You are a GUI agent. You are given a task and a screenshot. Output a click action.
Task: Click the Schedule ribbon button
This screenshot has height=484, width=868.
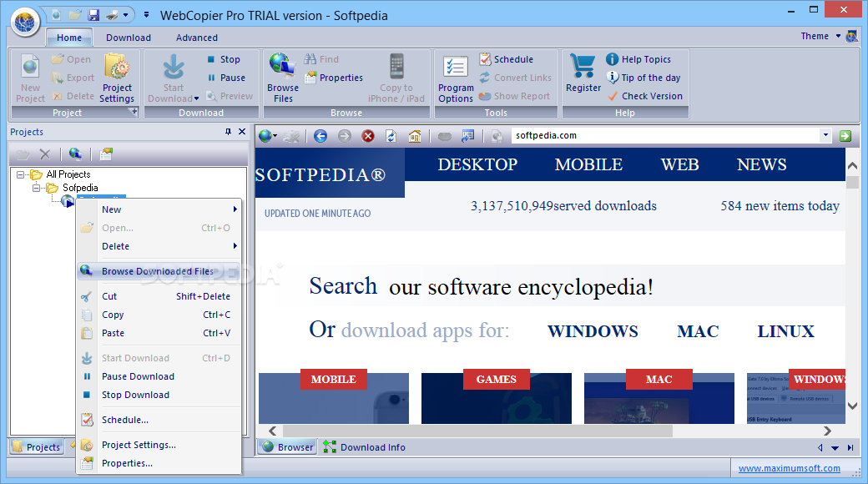[x=507, y=59]
